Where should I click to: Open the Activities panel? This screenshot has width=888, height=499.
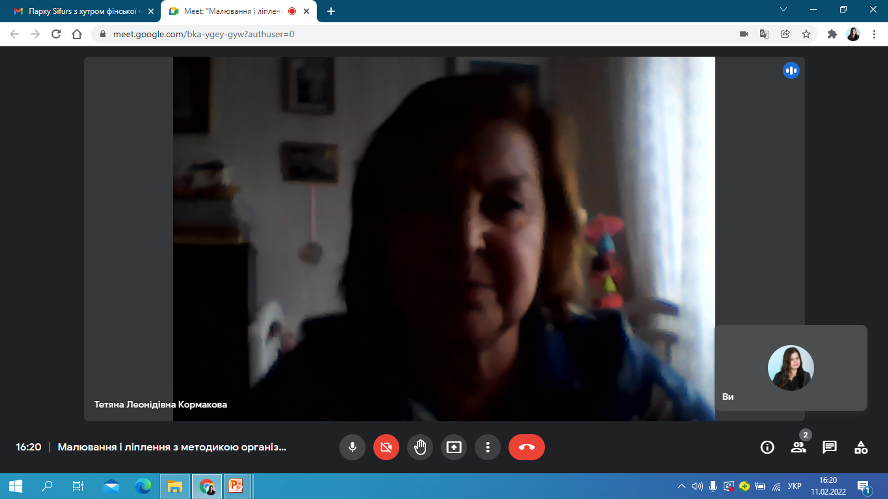[x=861, y=447]
